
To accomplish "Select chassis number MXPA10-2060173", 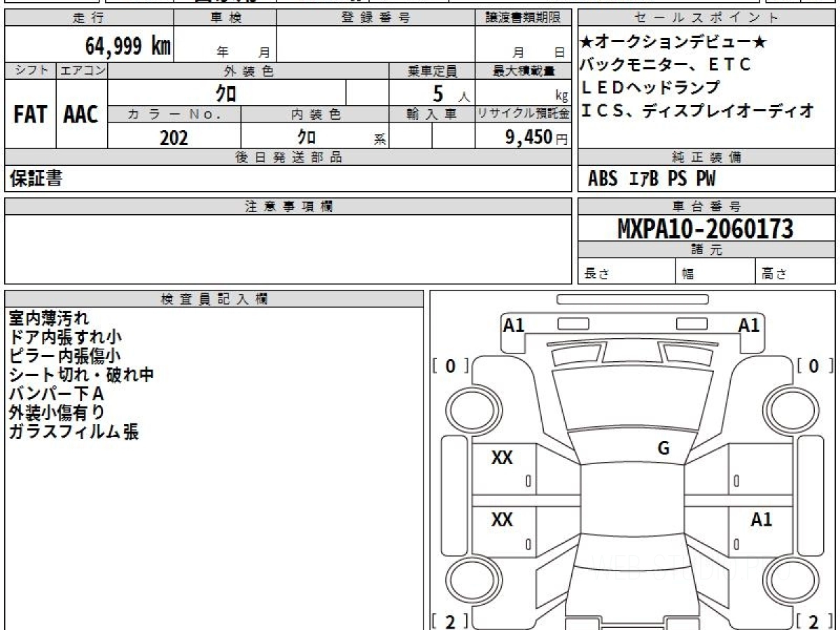I will pyautogui.click(x=706, y=229).
